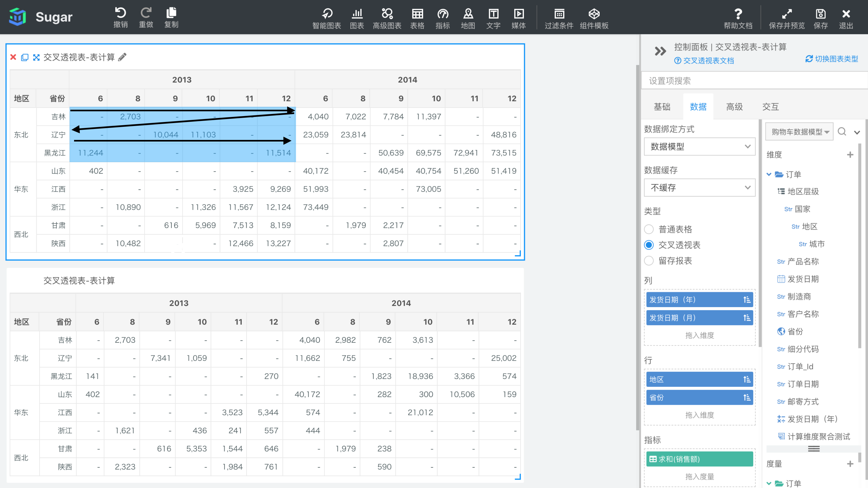Open the 文字 text tool
Screen dimensions: 868x488
point(493,18)
